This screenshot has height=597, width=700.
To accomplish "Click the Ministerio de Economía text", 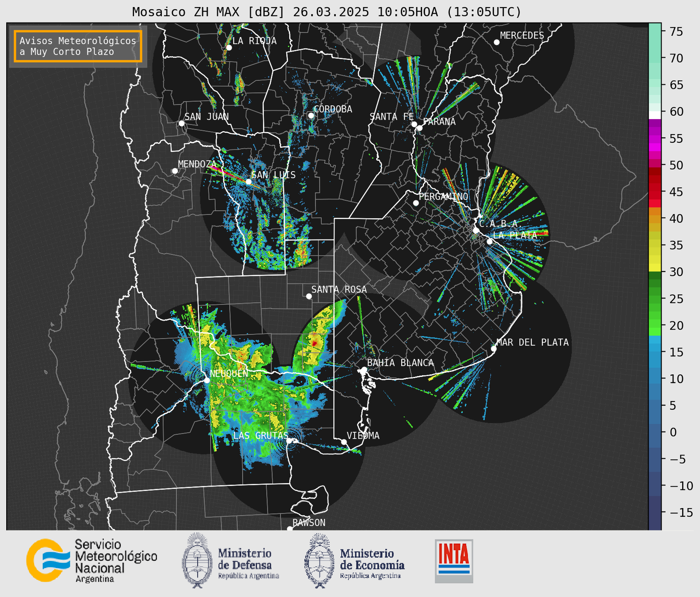I will (372, 563).
